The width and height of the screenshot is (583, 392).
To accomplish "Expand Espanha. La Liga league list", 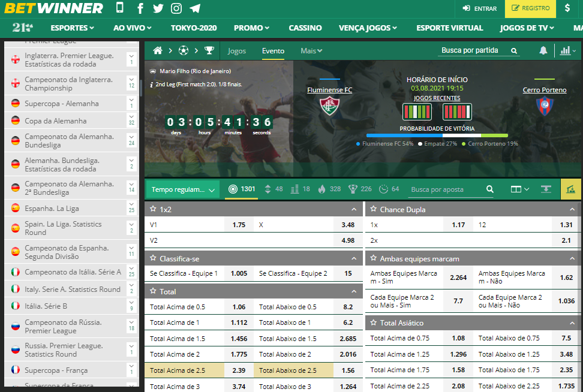I will point(131,208).
